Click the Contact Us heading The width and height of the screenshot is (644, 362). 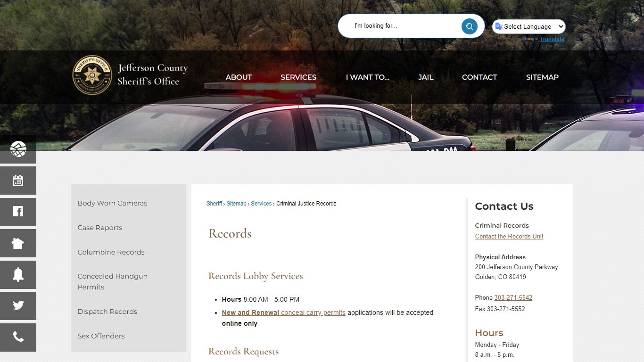tap(504, 206)
